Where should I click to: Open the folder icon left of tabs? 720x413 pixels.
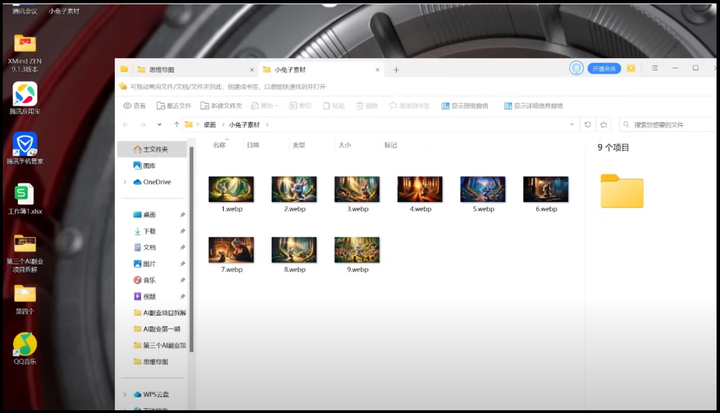(x=124, y=69)
